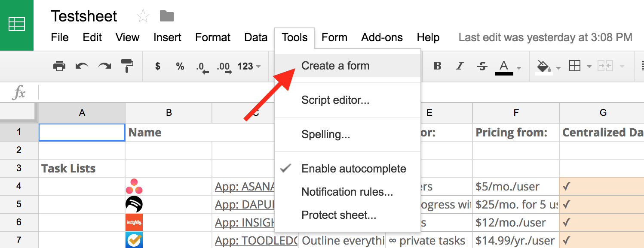Apply strikethrough formatting

click(482, 66)
